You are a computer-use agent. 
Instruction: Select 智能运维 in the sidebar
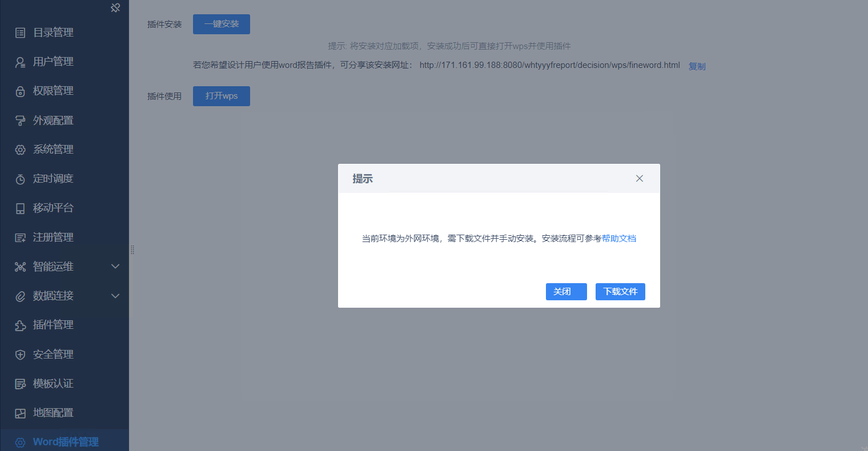[x=65, y=267]
